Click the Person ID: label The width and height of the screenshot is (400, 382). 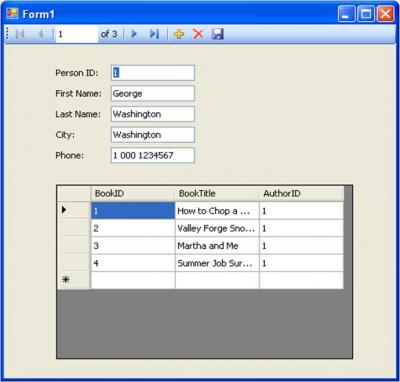77,73
